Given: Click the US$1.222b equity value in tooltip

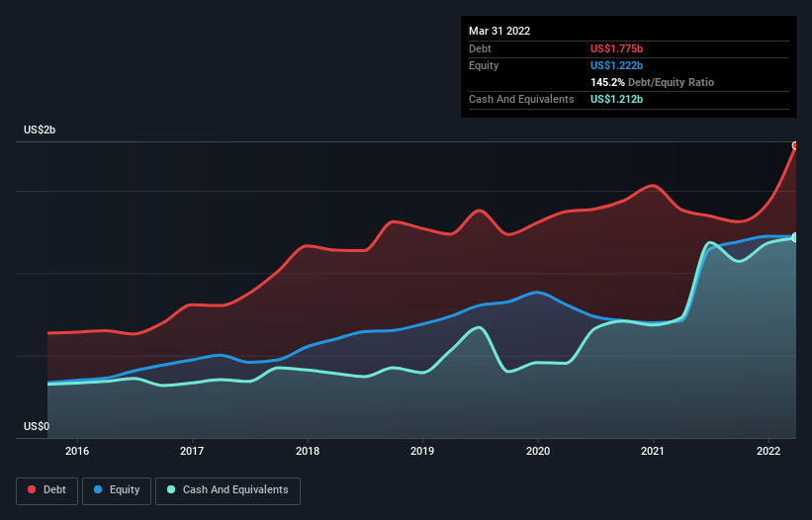Looking at the screenshot, I should click(x=616, y=65).
